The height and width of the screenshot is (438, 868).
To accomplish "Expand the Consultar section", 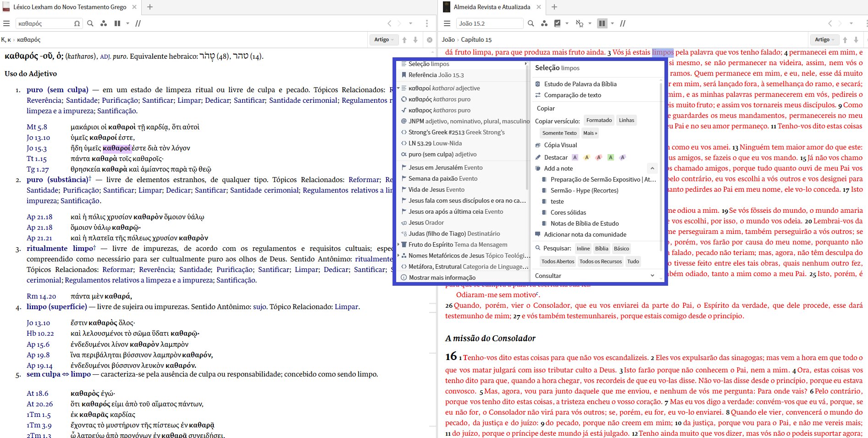I will coord(652,276).
